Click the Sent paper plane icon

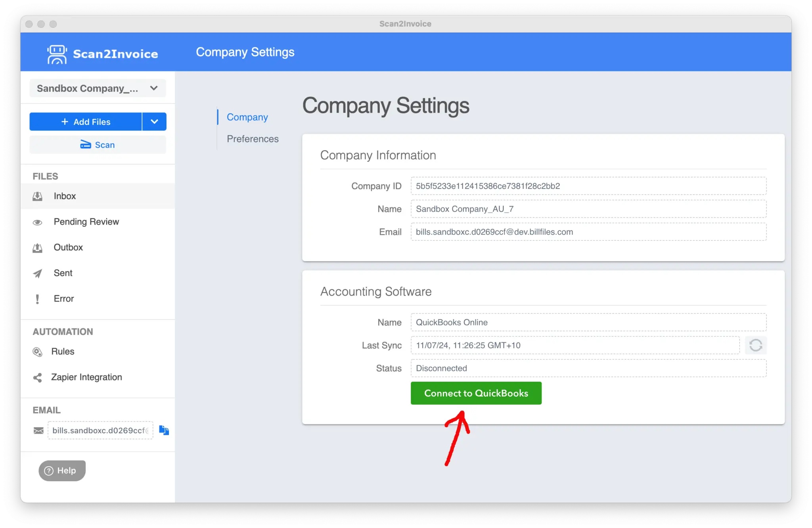38,273
